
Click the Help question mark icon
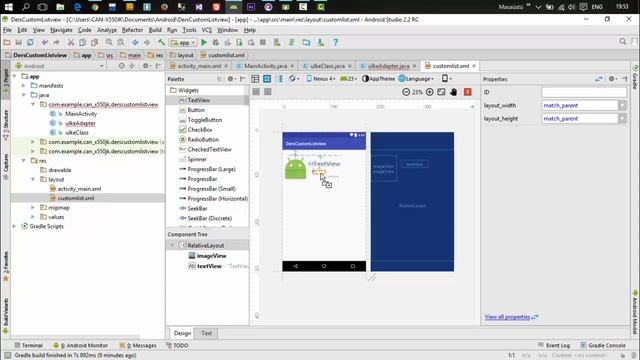pyautogui.click(x=336, y=42)
